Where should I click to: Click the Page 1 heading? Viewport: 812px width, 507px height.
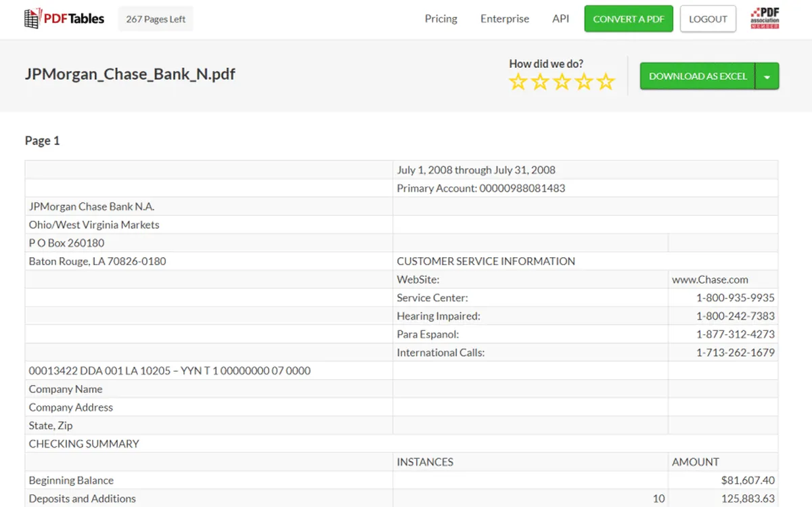[43, 141]
